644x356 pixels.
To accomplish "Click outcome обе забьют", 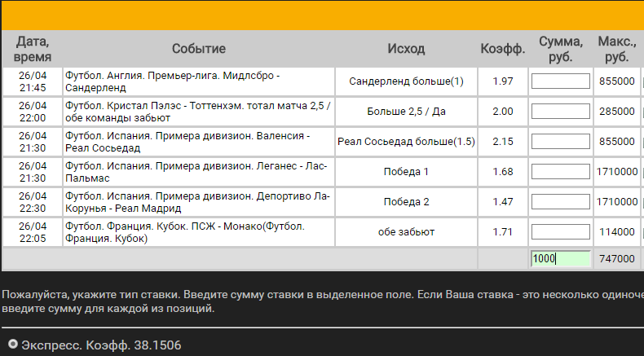I will [406, 232].
